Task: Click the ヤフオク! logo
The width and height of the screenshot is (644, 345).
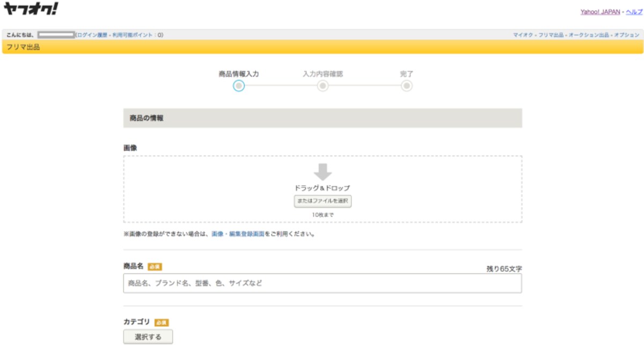Action: click(31, 9)
